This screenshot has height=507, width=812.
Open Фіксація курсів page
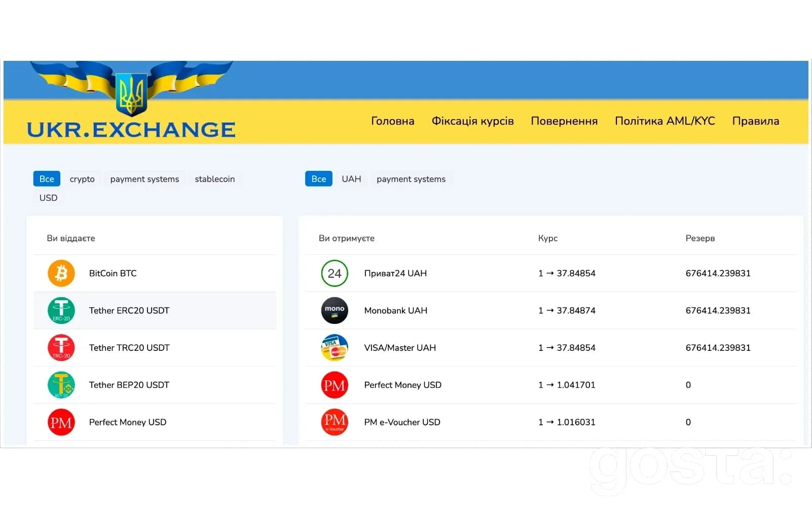coord(472,121)
